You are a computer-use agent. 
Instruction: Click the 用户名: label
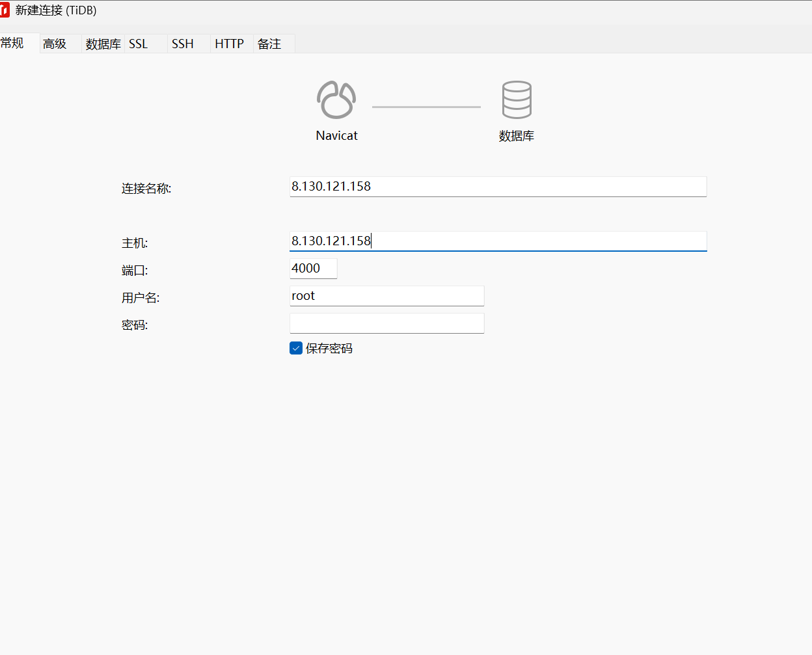141,298
